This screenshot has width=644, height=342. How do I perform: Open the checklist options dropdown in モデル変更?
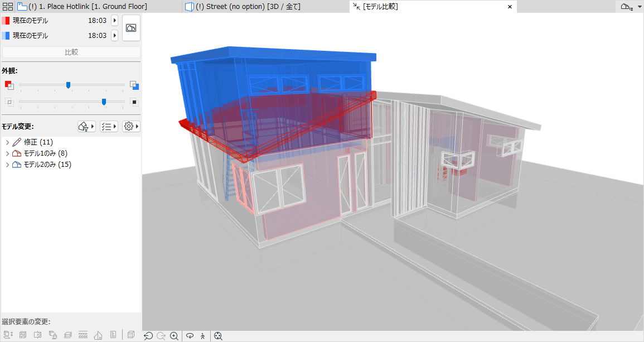[x=109, y=126]
